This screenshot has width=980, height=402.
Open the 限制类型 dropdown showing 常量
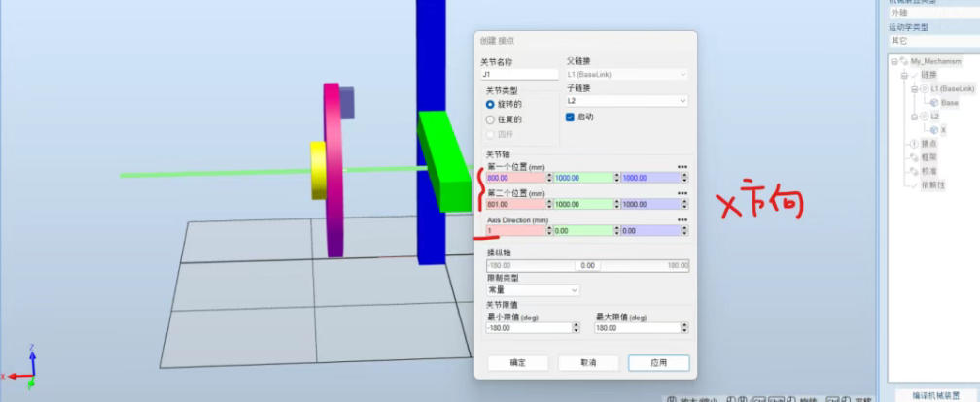point(533,289)
